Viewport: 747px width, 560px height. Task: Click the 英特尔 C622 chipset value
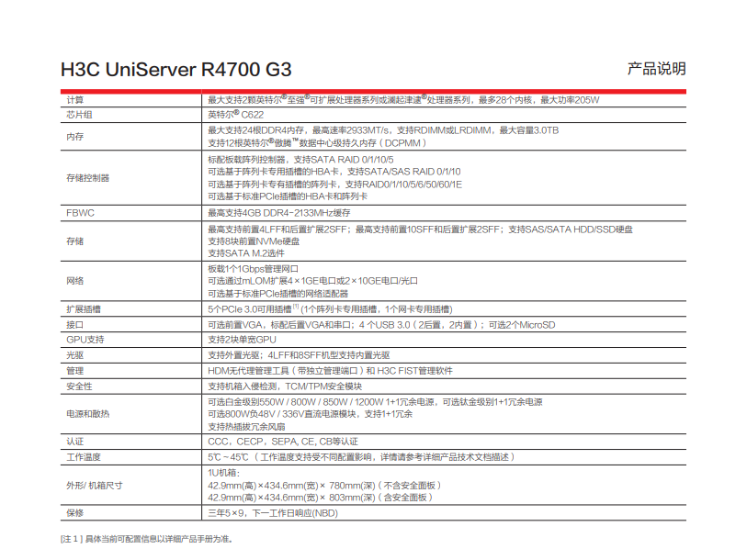[x=235, y=115]
